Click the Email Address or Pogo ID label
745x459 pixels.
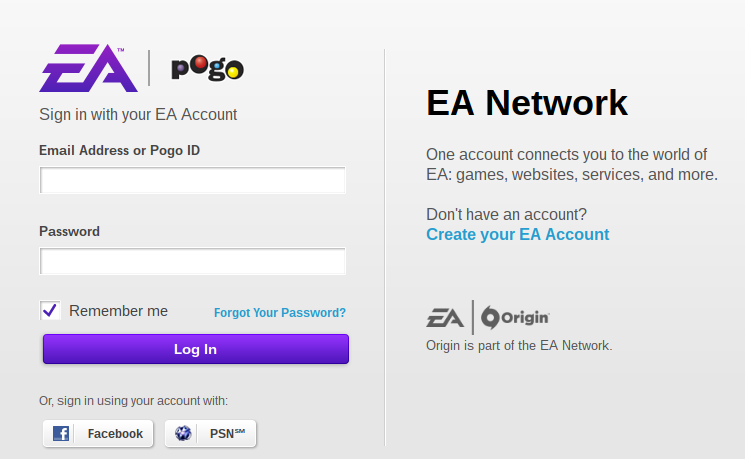(119, 151)
